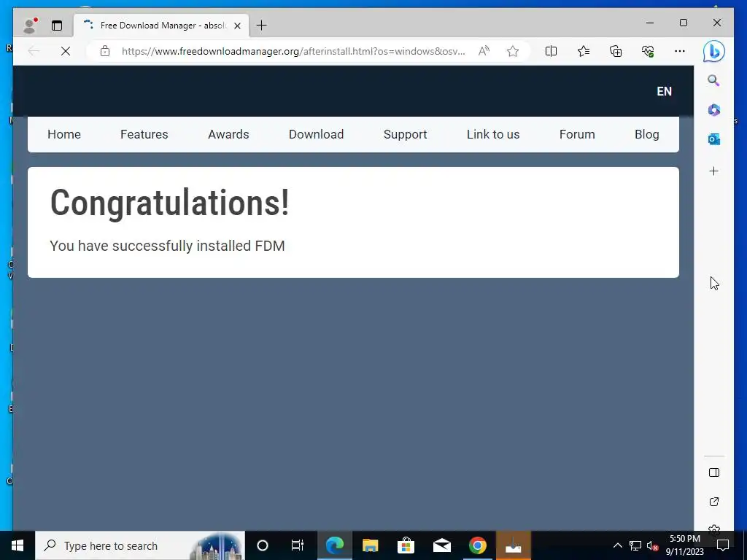This screenshot has width=747, height=560.
Task: Go to Download page
Action: point(317,134)
